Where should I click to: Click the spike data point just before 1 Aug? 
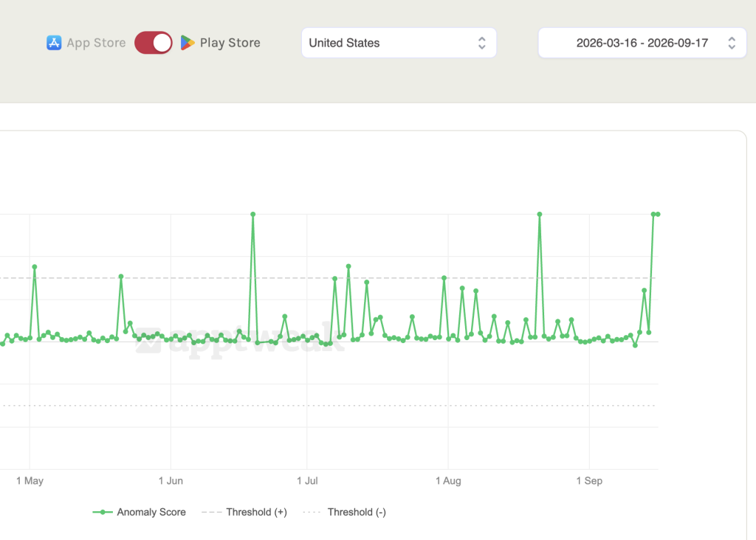(x=444, y=278)
